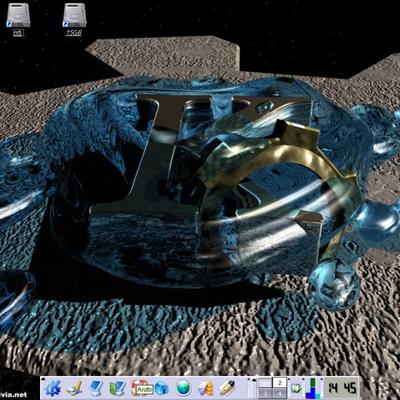Open the leftmost hard drive desktop icon
The width and height of the screenshot is (400, 400).
[x=18, y=19]
